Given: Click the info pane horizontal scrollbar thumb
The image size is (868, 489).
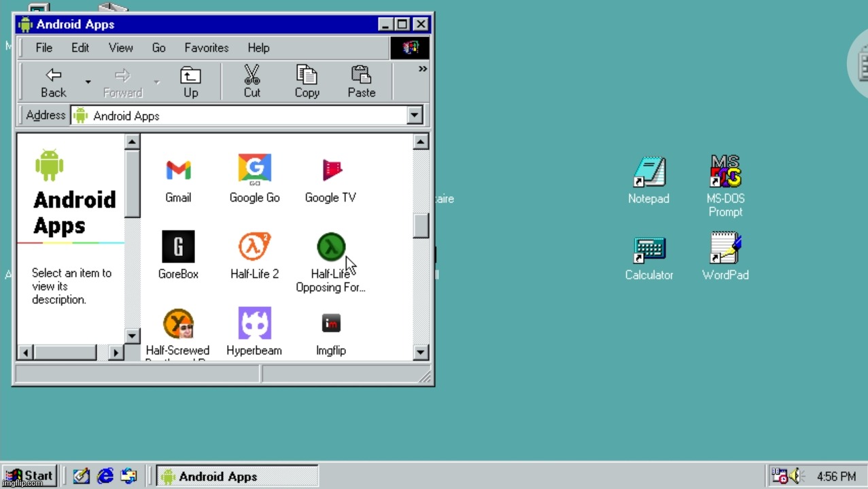Looking at the screenshot, I should [x=65, y=352].
